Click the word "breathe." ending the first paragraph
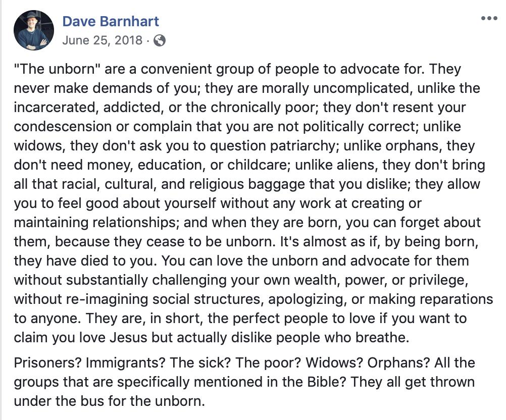The width and height of the screenshot is (506, 420). point(382,337)
